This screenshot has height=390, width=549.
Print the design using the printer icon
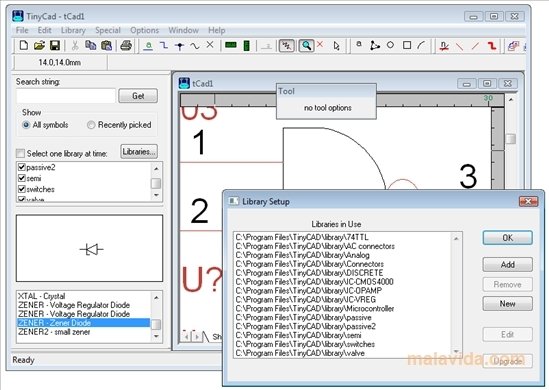[126, 46]
